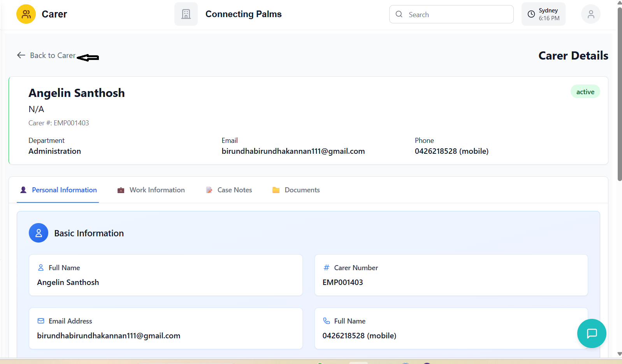The image size is (622, 364).
Task: Click the Sydney time clock icon
Action: (531, 14)
